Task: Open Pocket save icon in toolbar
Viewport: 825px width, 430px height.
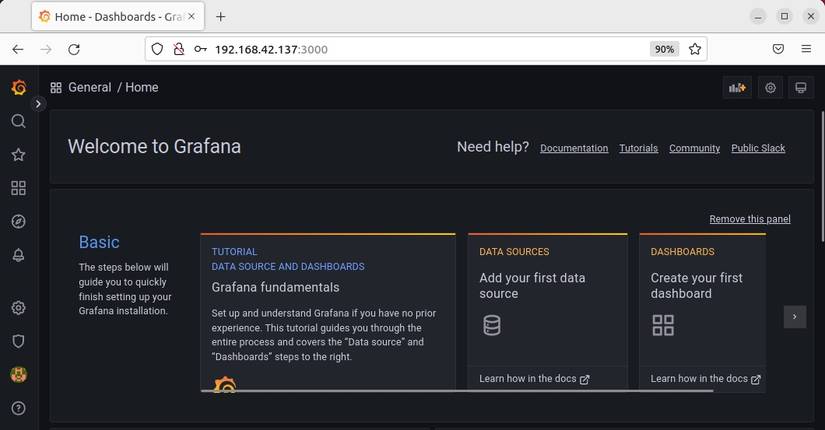Action: coord(778,49)
